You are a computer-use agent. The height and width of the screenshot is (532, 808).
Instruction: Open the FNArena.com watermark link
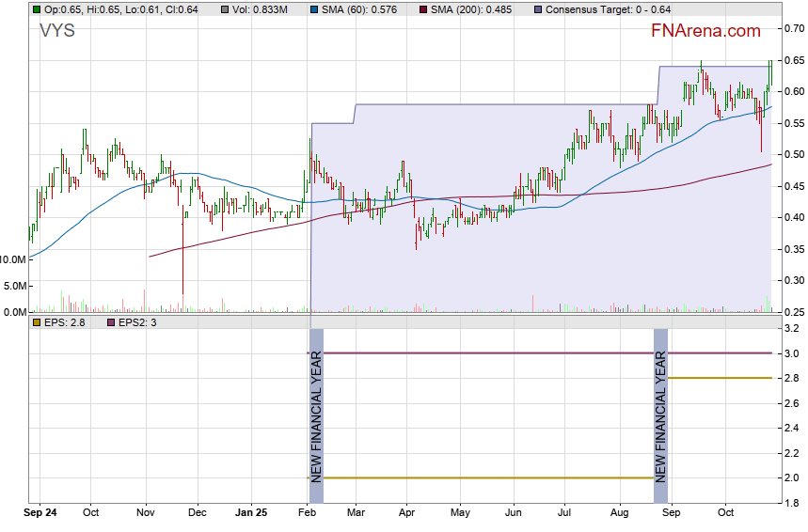(x=705, y=31)
